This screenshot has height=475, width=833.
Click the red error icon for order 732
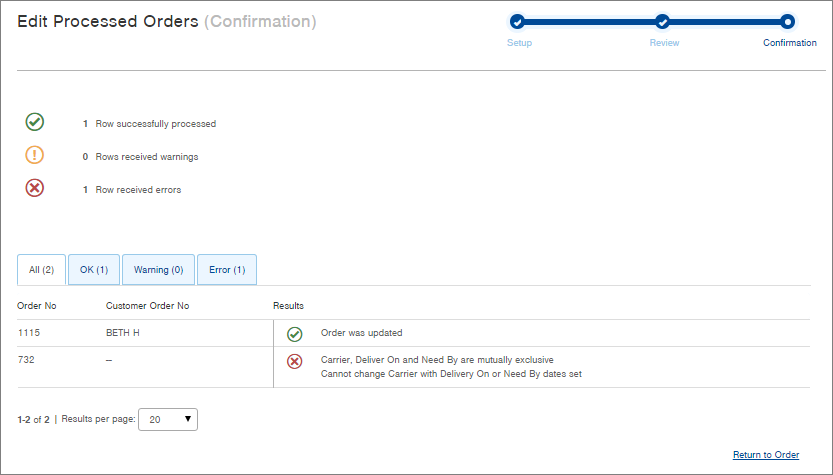click(295, 361)
